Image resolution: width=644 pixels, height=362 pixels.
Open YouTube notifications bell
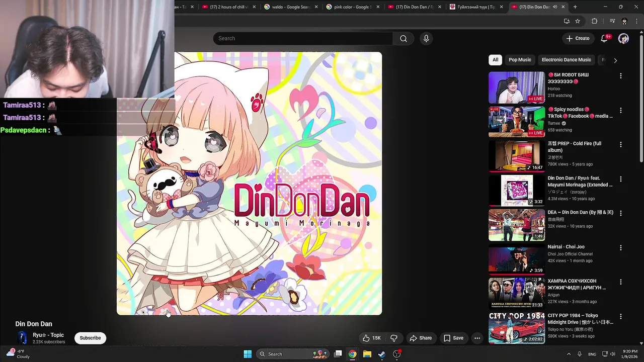coord(605,39)
